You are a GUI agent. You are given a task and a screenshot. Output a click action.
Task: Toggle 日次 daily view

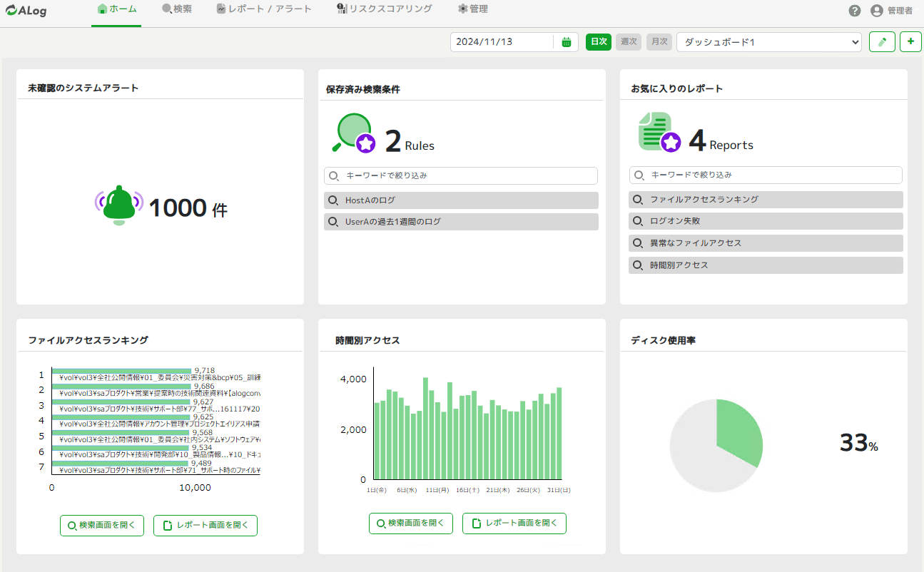(x=599, y=42)
